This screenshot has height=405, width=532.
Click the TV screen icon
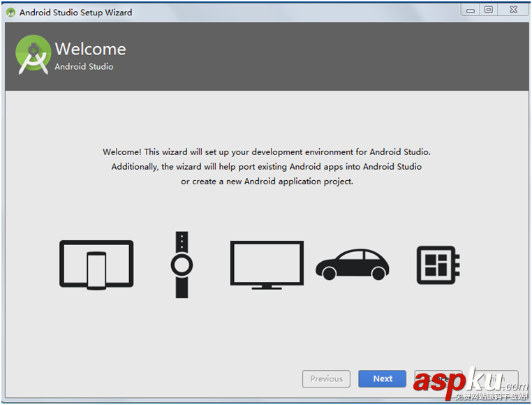pos(267,265)
